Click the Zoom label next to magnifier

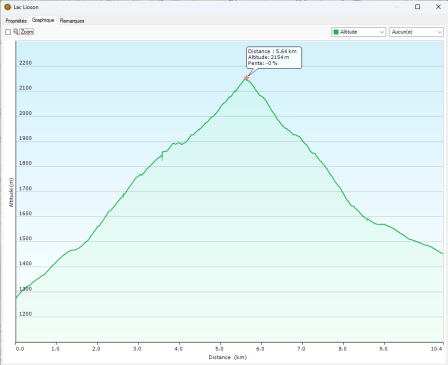[x=27, y=32]
